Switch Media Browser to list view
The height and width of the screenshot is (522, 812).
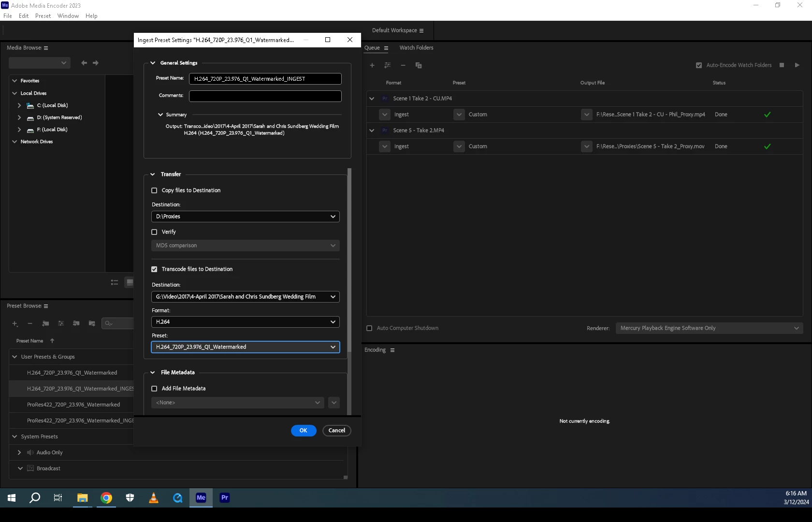115,282
